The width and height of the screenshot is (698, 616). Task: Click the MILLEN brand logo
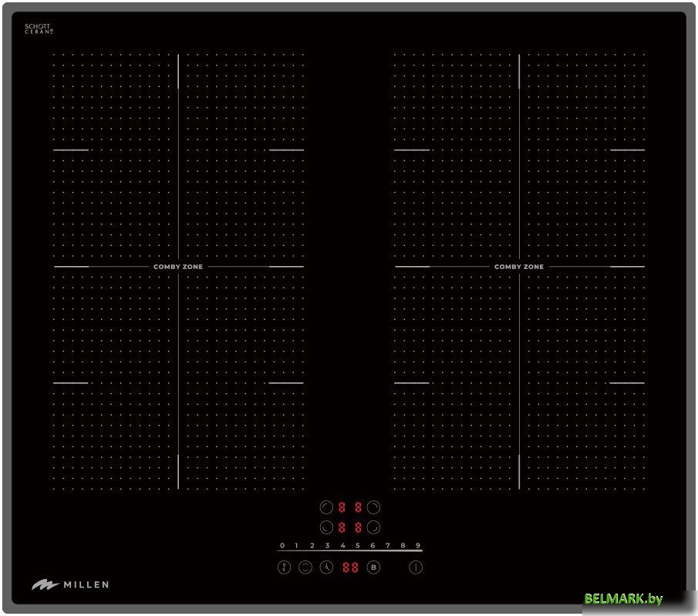70,585
